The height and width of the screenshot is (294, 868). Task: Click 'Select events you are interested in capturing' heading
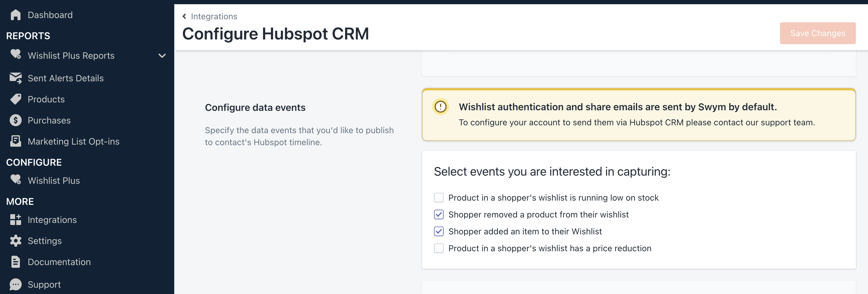pos(552,171)
